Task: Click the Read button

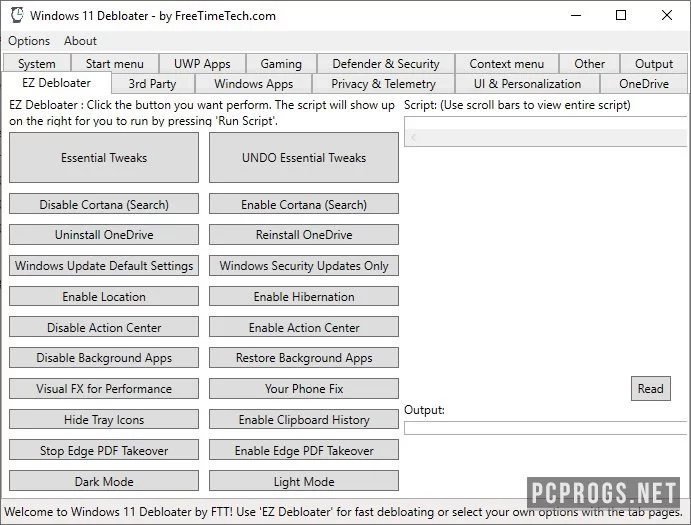Action: pos(650,388)
